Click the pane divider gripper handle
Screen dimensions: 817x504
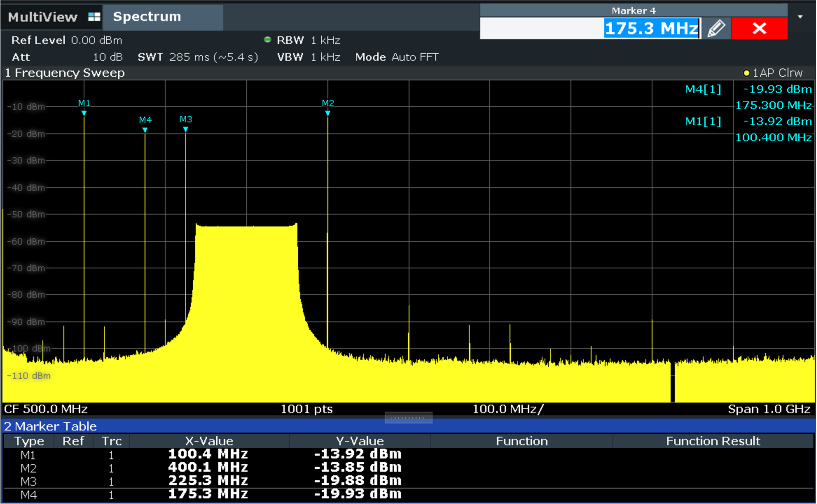(409, 417)
